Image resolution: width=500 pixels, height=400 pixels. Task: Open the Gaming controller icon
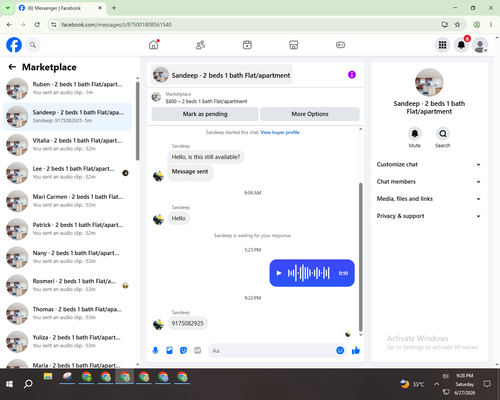pos(340,45)
